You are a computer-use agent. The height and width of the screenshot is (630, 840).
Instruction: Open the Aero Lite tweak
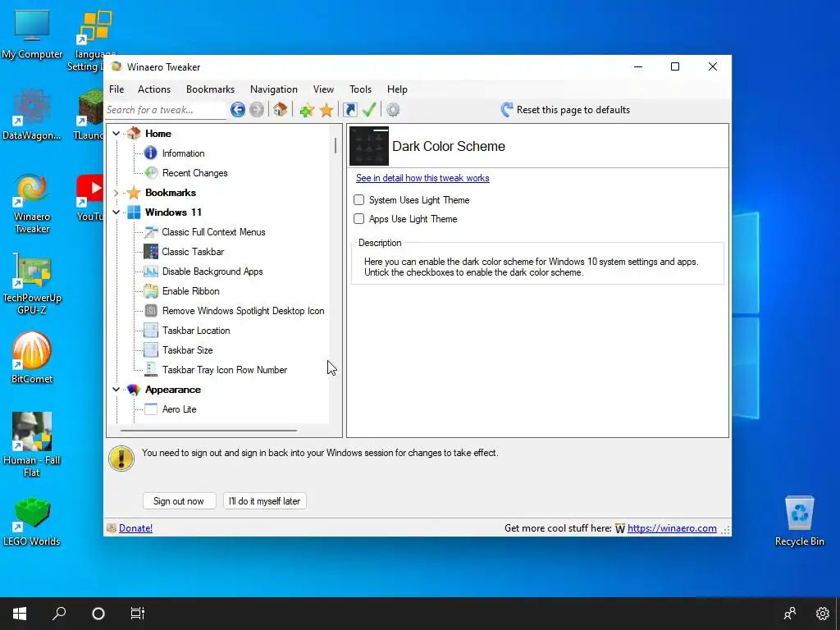[x=179, y=409]
